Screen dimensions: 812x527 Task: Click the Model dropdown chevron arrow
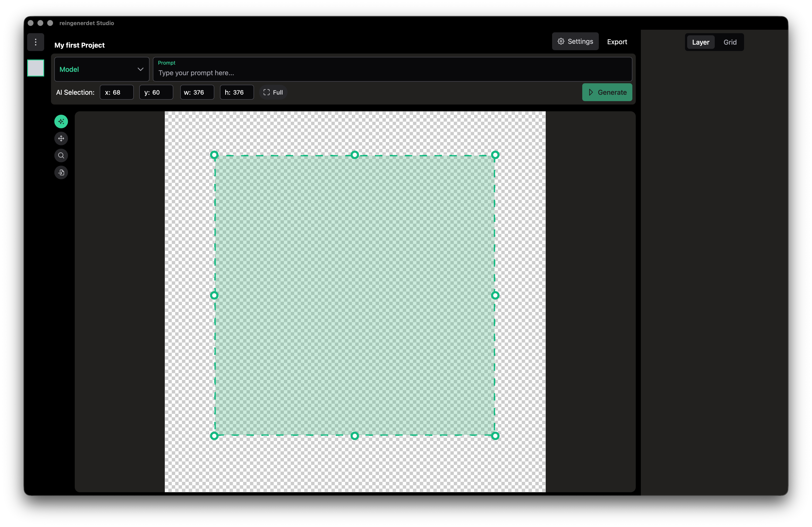(140, 69)
